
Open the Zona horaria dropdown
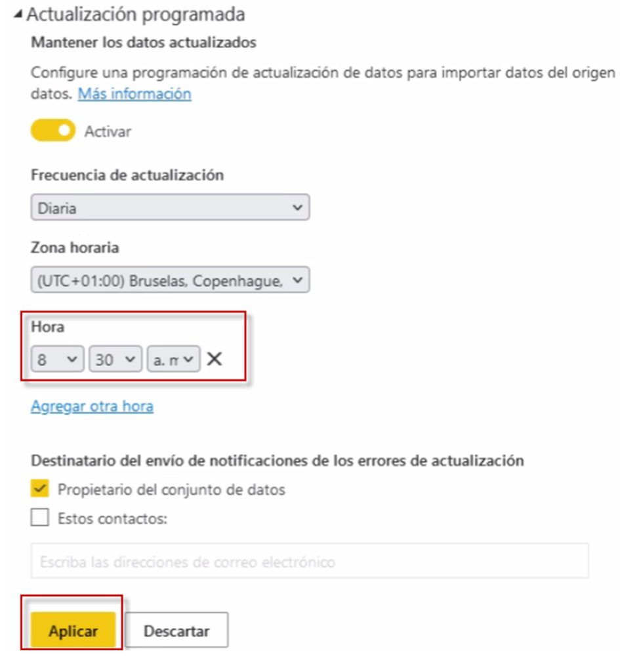[169, 280]
